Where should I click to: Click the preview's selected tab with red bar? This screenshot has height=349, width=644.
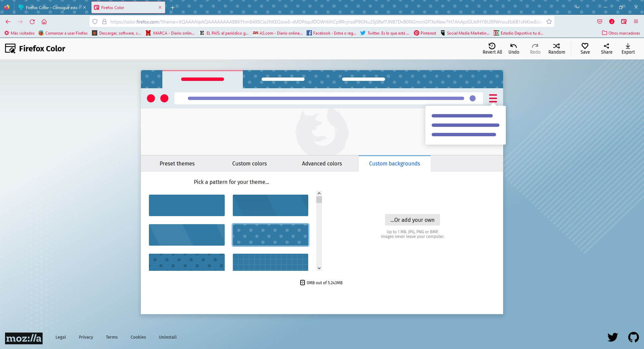click(x=203, y=79)
